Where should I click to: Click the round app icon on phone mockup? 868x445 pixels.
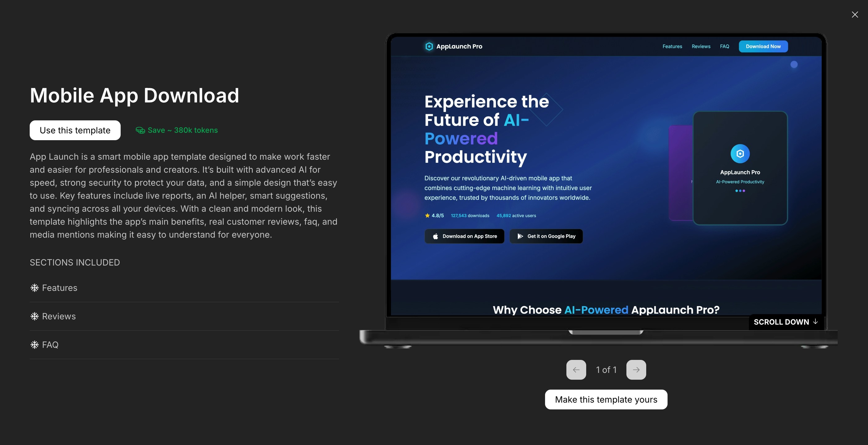740,154
